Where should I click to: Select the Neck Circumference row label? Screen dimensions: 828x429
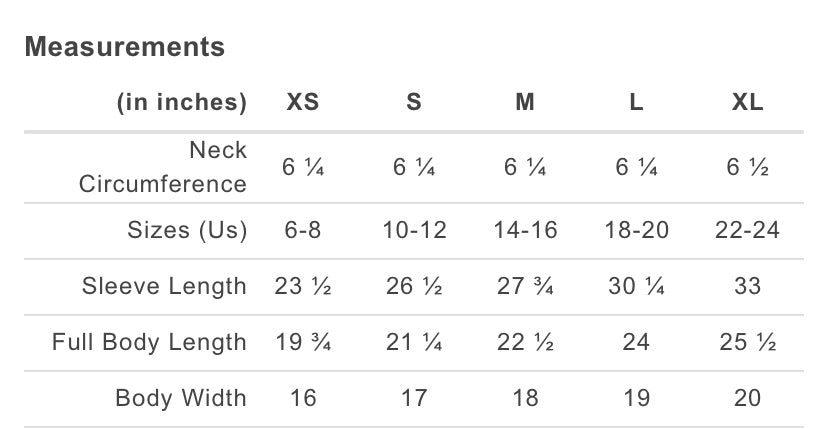pyautogui.click(x=163, y=167)
